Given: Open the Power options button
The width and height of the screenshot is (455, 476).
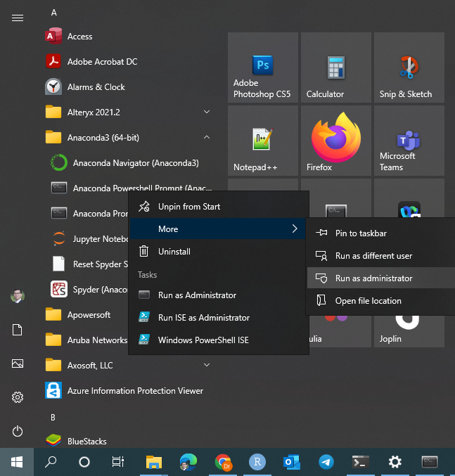Looking at the screenshot, I should pyautogui.click(x=18, y=432).
